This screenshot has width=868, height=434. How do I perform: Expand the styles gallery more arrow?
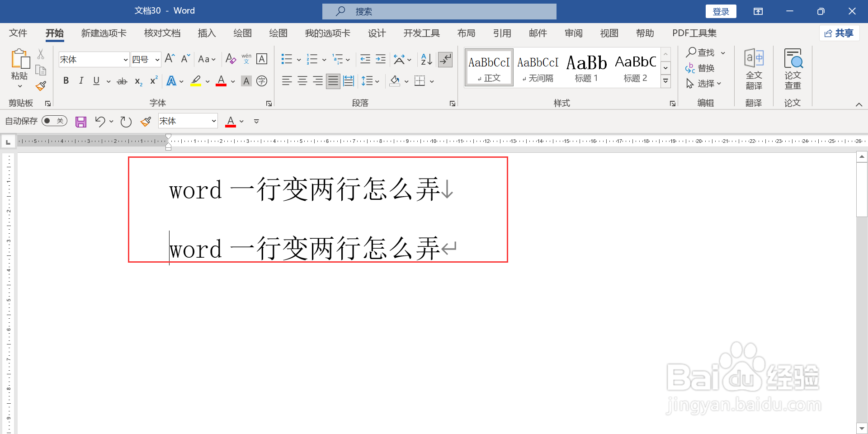(665, 81)
